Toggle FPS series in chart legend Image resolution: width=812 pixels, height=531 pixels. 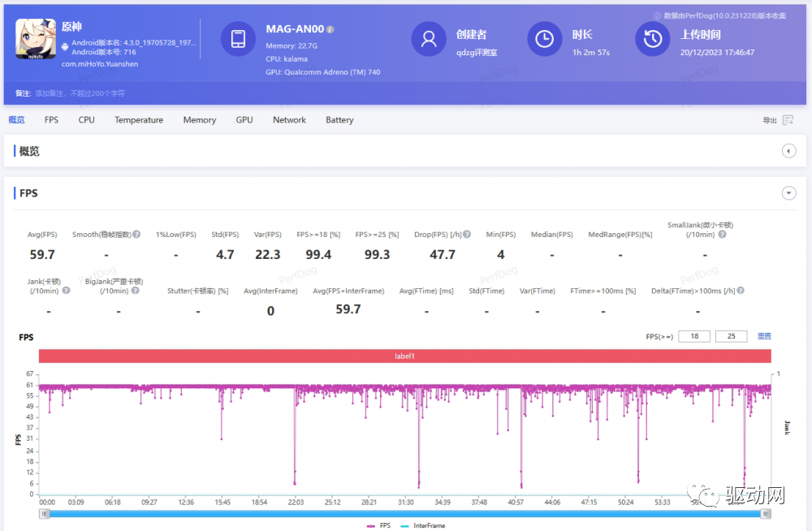(378, 525)
